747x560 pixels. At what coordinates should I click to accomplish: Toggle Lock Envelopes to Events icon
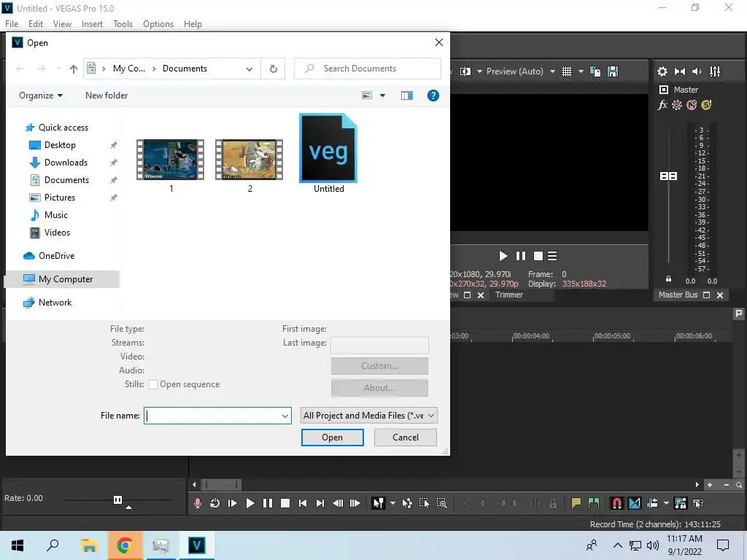pos(681,503)
